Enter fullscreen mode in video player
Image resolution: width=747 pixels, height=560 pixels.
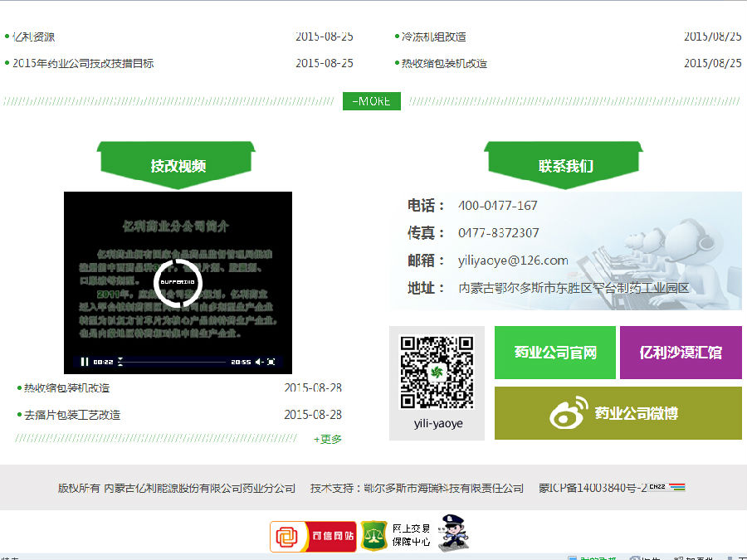coord(271,362)
